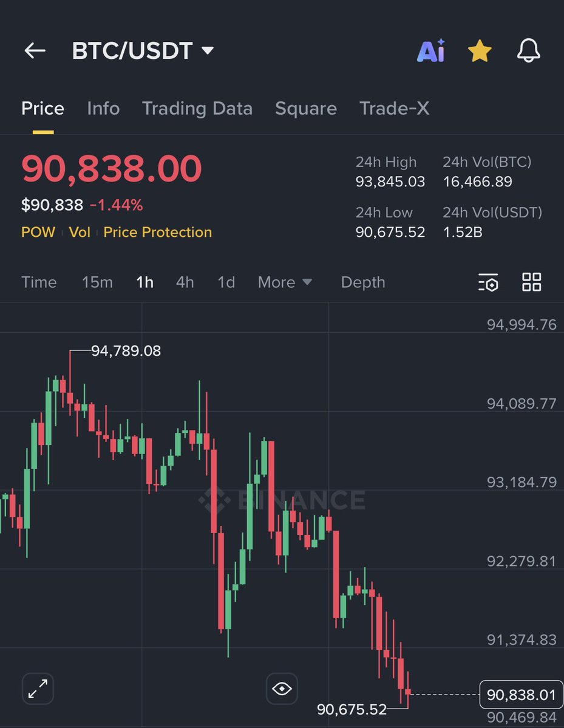Open the Square tab

[306, 109]
